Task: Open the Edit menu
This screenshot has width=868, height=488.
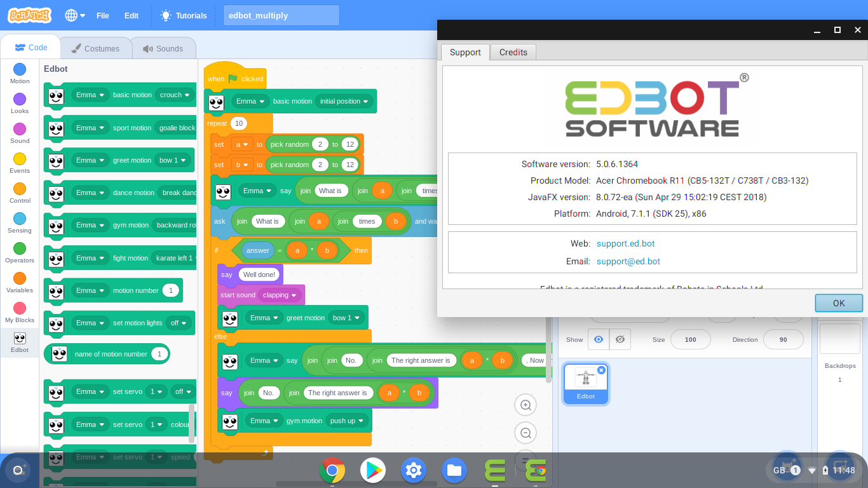Action: (x=132, y=15)
